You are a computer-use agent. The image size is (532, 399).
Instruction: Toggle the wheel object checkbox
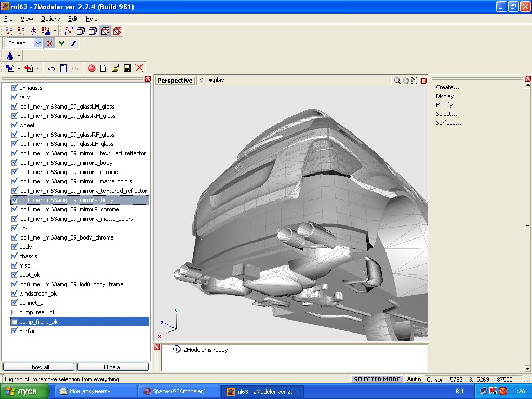coord(15,125)
